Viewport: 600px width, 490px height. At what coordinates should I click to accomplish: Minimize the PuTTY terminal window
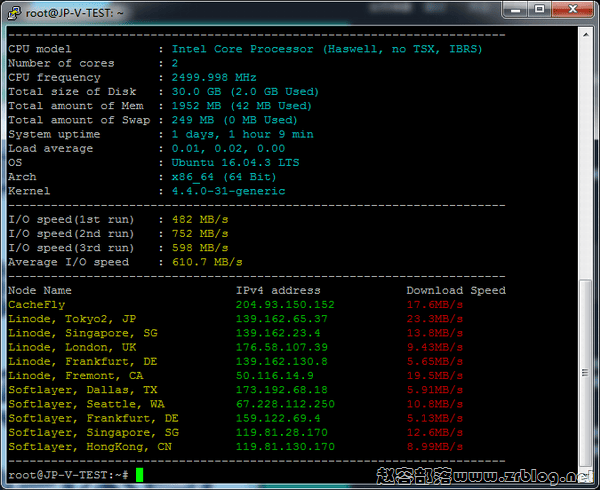pos(515,10)
